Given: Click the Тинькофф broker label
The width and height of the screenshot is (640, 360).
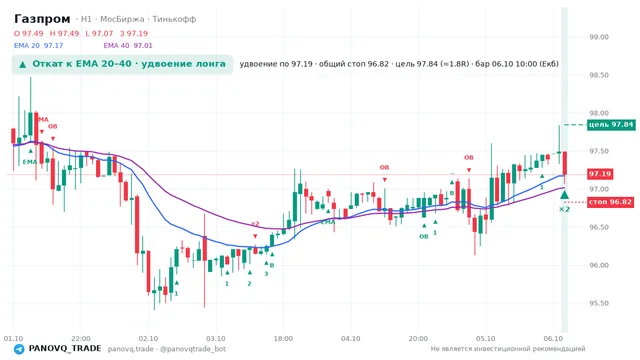Looking at the screenshot, I should click(x=174, y=19).
